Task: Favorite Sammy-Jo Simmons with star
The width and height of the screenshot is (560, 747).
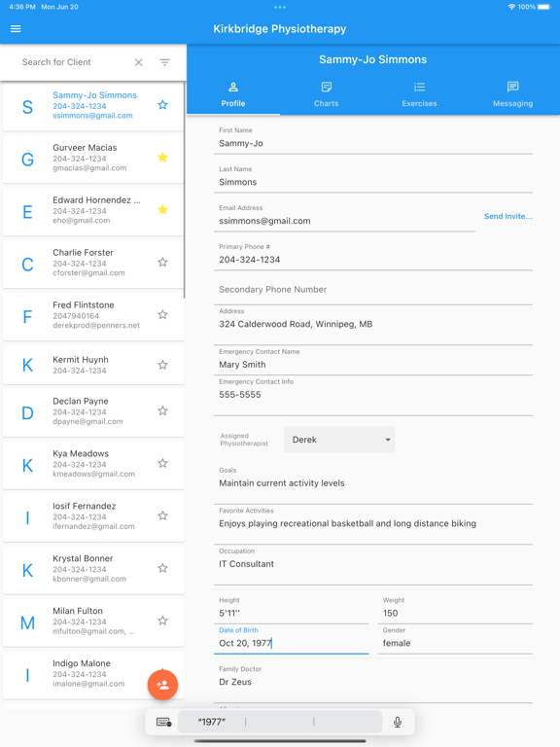Action: [163, 105]
